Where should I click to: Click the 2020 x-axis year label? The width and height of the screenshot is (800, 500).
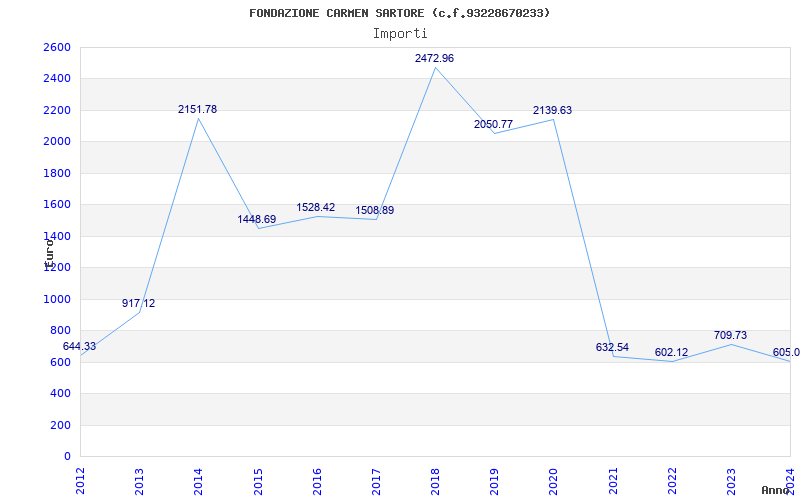coord(554,480)
